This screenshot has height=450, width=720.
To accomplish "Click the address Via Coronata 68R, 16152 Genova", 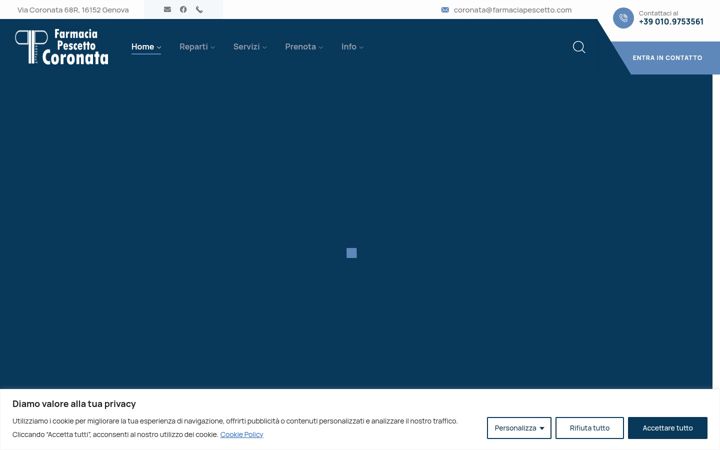I will (73, 10).
